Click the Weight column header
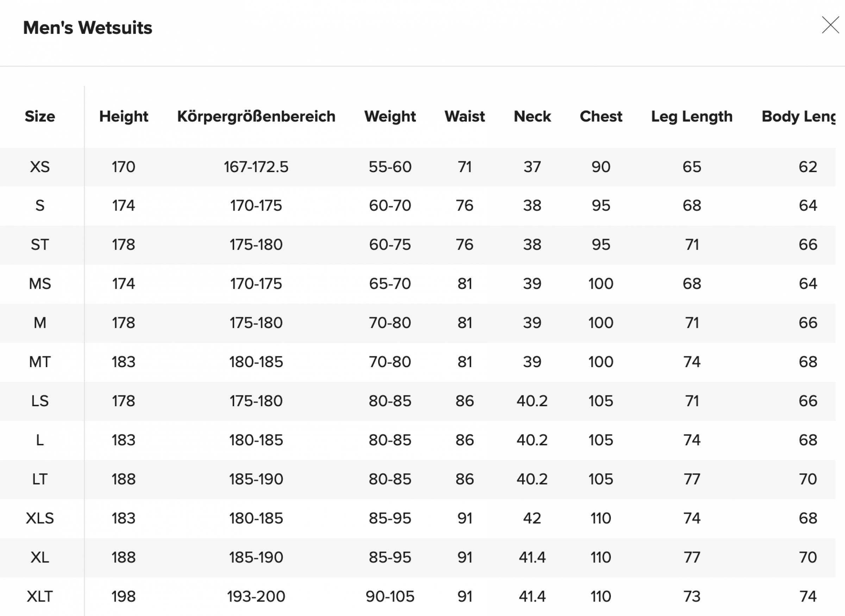The image size is (845, 616). (x=390, y=117)
